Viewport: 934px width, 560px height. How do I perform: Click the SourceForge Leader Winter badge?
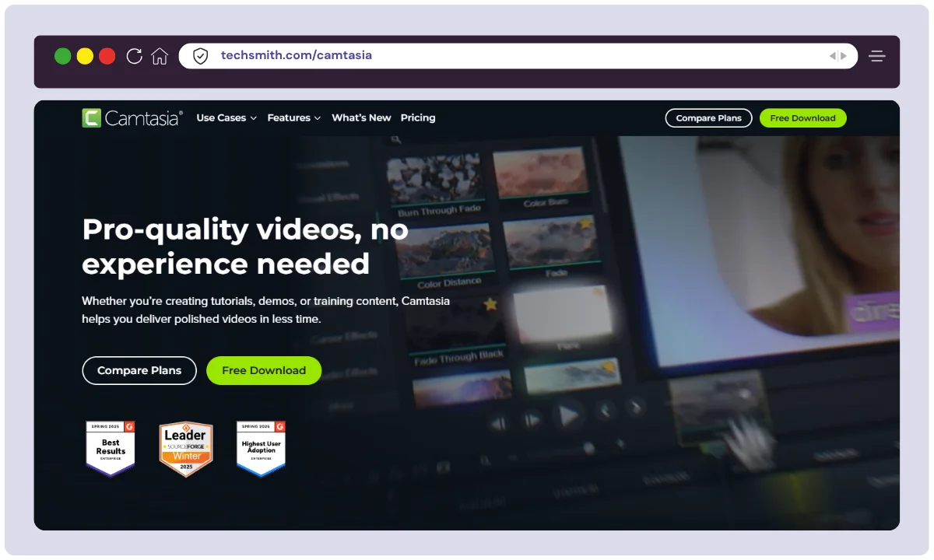[186, 449]
